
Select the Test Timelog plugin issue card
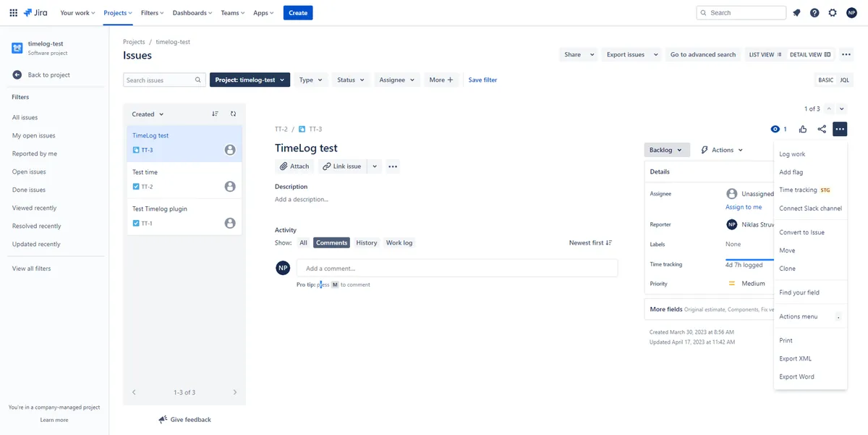click(184, 216)
